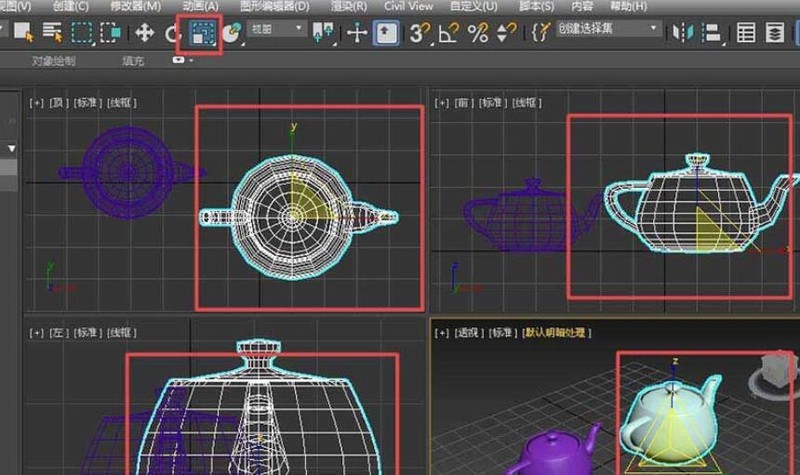This screenshot has width=800, height=475.
Task: Click the 默认明暗处理 label in perspective viewport
Action: tap(557, 333)
